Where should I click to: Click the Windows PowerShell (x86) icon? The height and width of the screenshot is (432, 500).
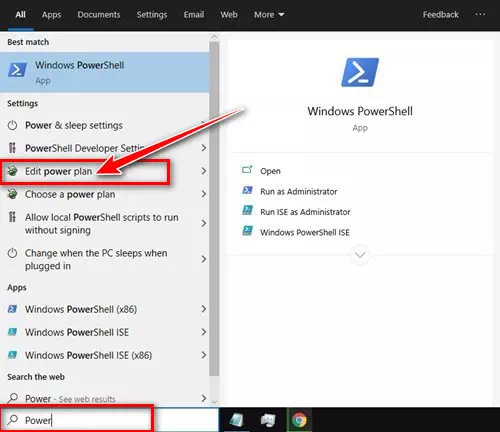pyautogui.click(x=12, y=309)
